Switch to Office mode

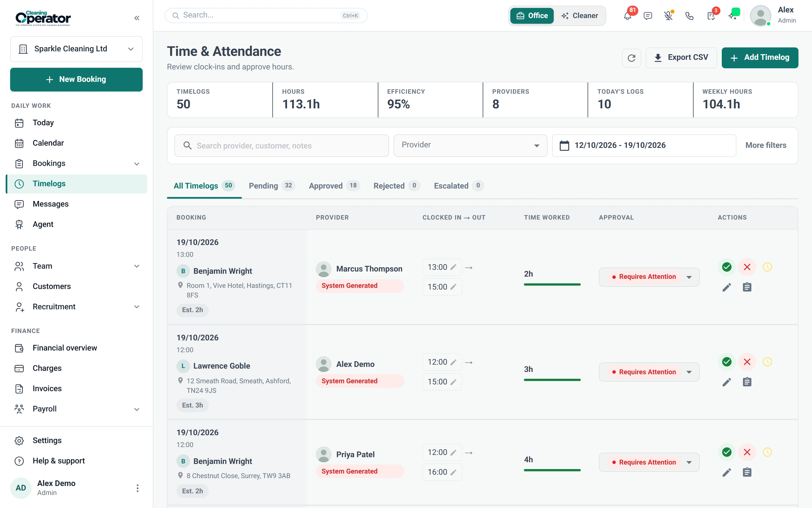532,16
